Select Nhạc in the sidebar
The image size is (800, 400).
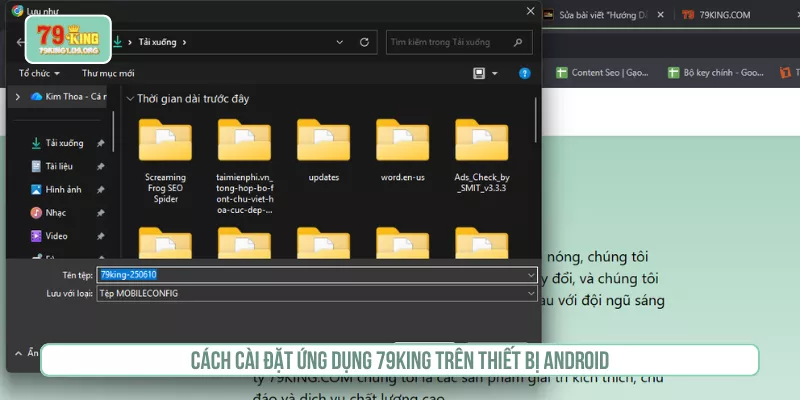(56, 213)
